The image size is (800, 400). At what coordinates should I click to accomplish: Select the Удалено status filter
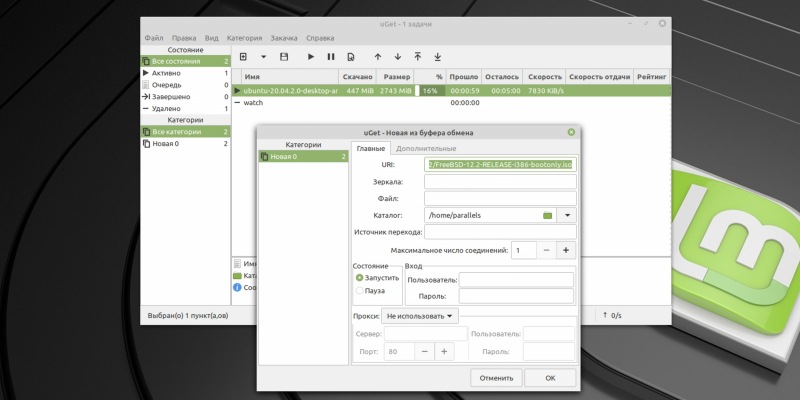(x=186, y=108)
